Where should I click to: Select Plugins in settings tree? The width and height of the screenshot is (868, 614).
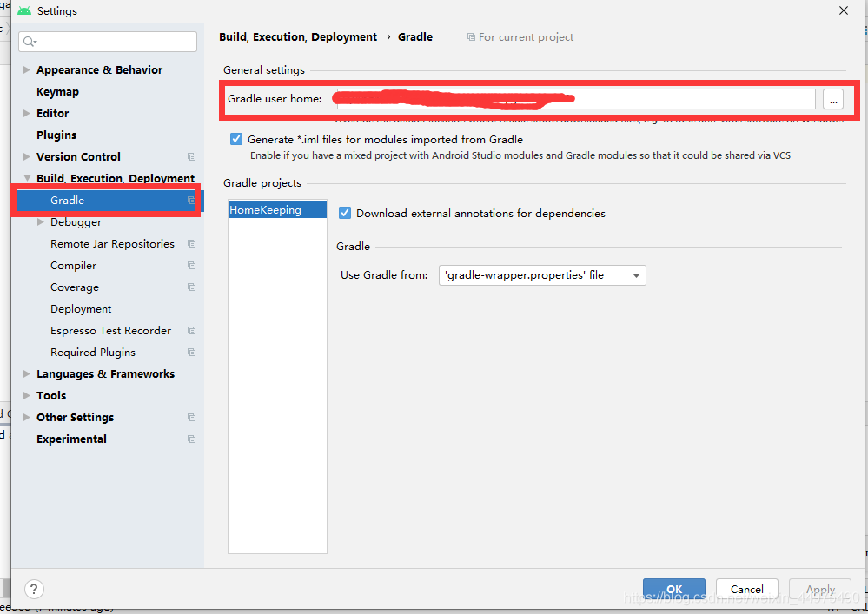[x=56, y=135]
